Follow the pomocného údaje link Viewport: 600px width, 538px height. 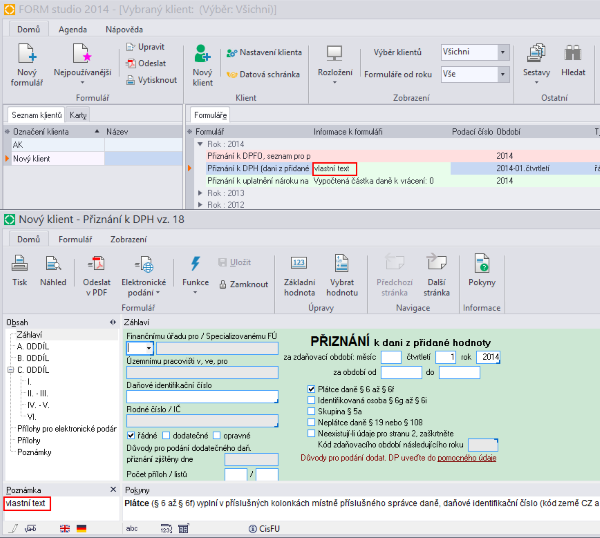[467, 458]
